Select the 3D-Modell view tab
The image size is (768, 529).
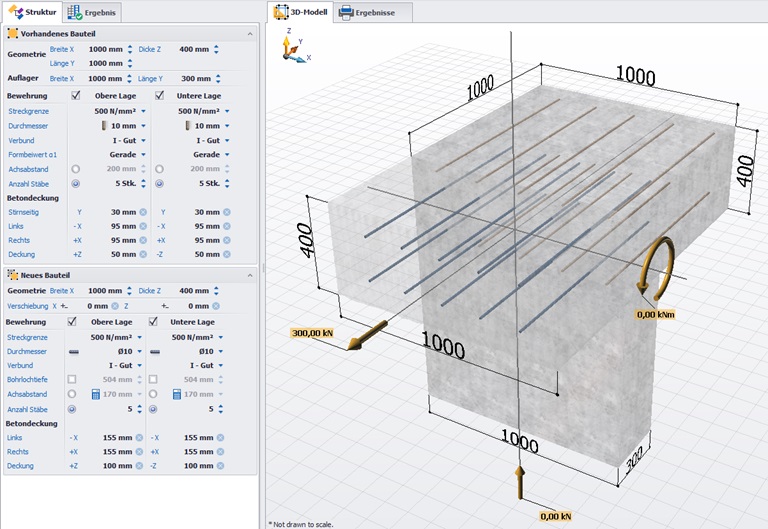click(x=301, y=12)
